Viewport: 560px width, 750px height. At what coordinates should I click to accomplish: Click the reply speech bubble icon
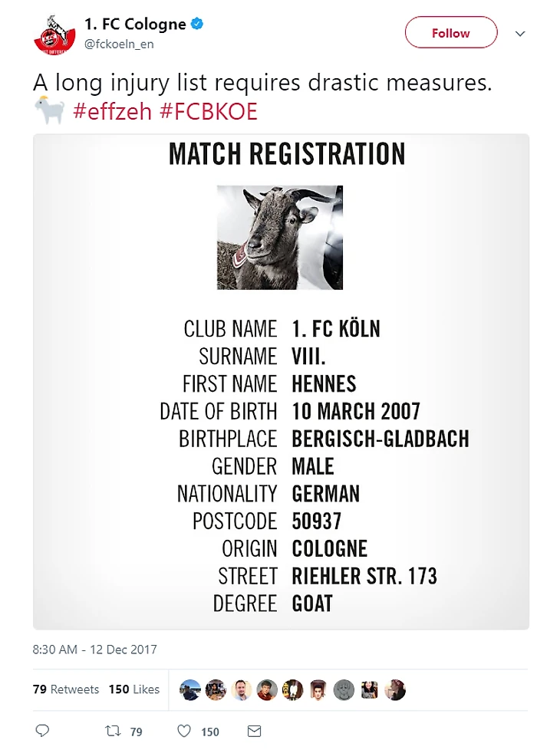click(43, 731)
